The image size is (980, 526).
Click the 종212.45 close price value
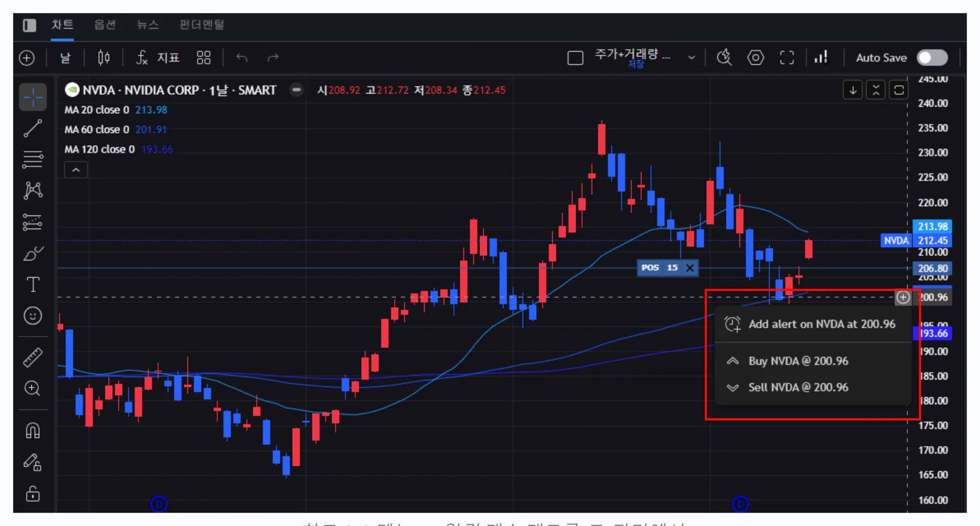click(484, 90)
